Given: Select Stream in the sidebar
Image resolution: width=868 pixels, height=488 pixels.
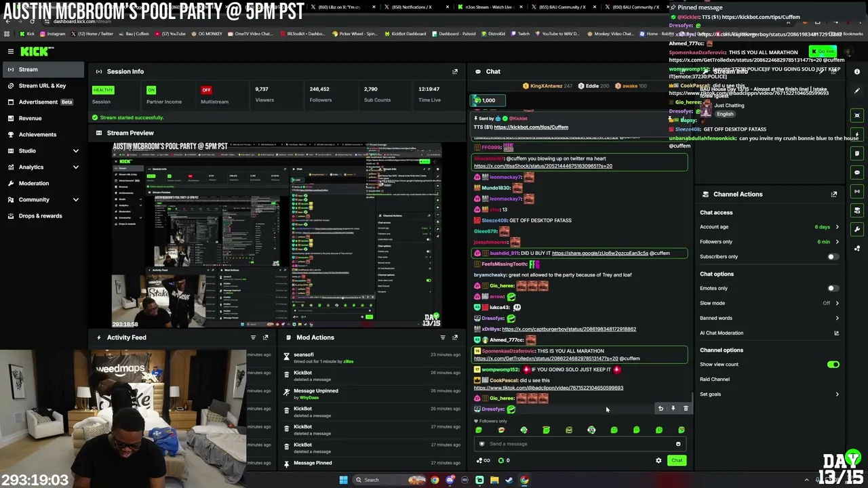Looking at the screenshot, I should (43, 69).
